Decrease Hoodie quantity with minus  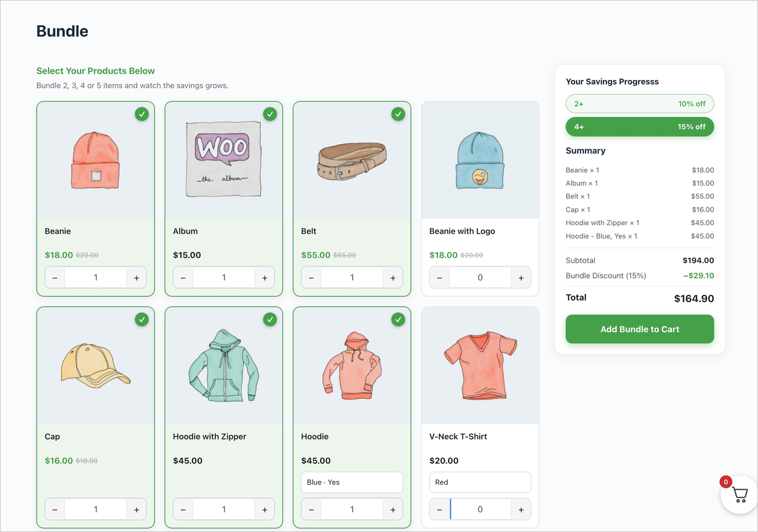coord(311,509)
